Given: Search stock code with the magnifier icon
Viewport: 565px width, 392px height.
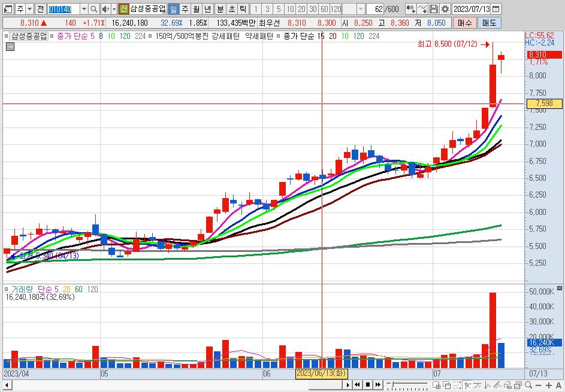Looking at the screenshot, I should click(93, 9).
